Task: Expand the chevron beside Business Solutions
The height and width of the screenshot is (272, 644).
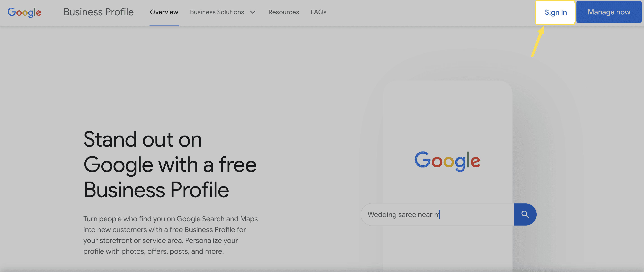Action: [x=253, y=12]
